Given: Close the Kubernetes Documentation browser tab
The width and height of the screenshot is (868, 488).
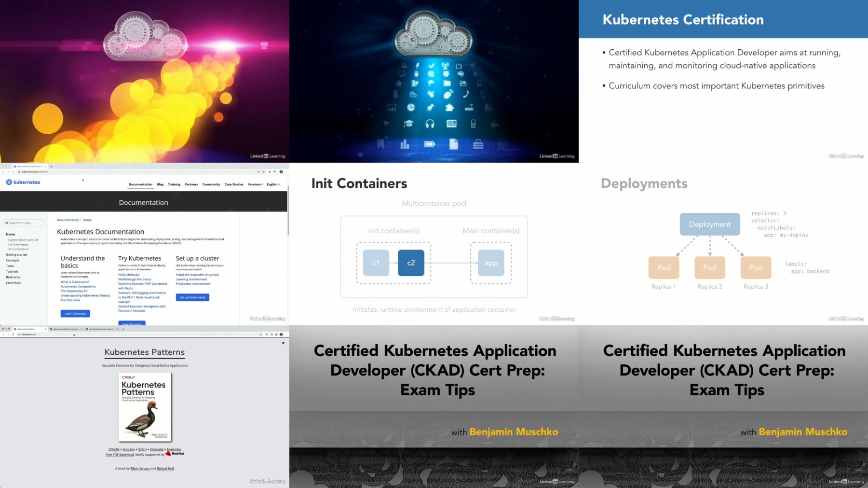Looking at the screenshot, I should pos(46,167).
